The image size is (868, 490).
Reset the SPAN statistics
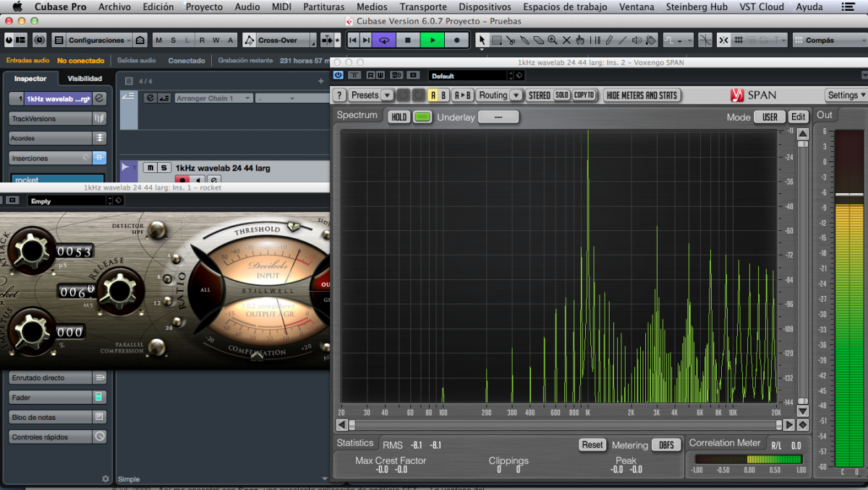pos(592,445)
